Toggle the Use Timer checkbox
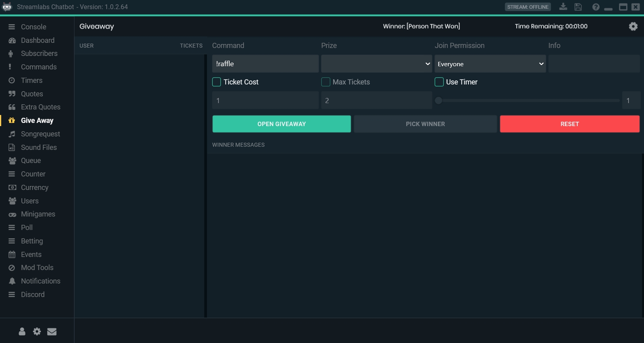The image size is (644, 343). click(439, 82)
